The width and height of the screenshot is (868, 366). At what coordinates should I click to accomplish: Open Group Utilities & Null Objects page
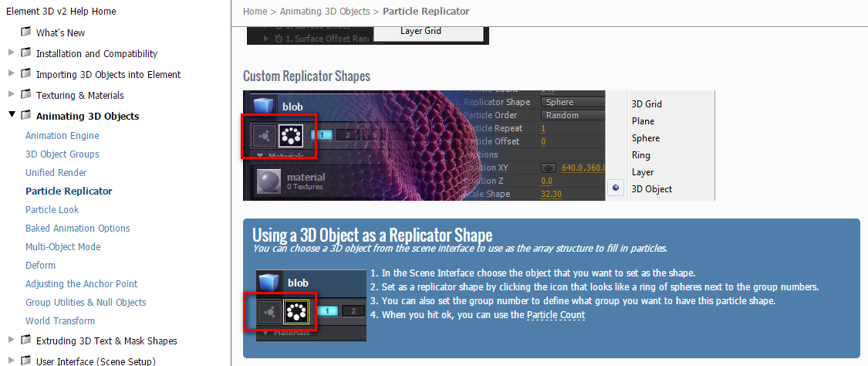pos(86,303)
